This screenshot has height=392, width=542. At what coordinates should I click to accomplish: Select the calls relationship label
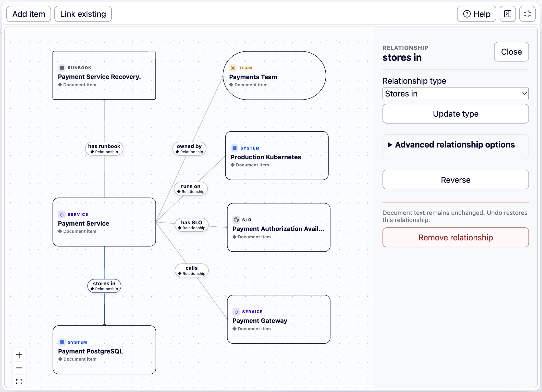pos(192,271)
